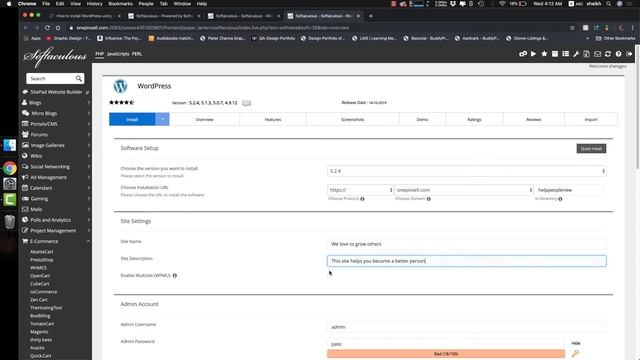The width and height of the screenshot is (640, 360).
Task: Click the search magnifier in the sidebar
Action: click(x=79, y=78)
